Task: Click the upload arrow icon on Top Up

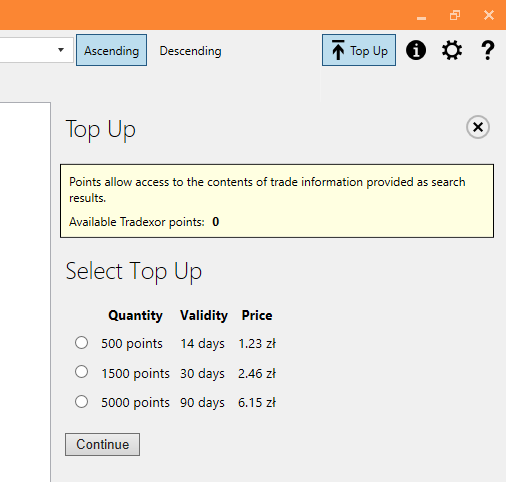Action: coord(338,50)
